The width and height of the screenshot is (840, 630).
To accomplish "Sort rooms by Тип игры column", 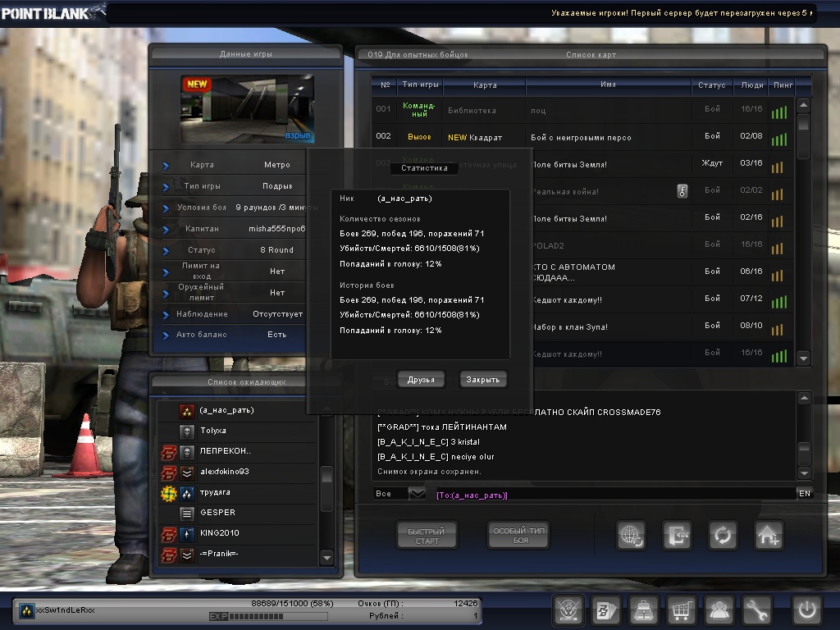I will (421, 84).
